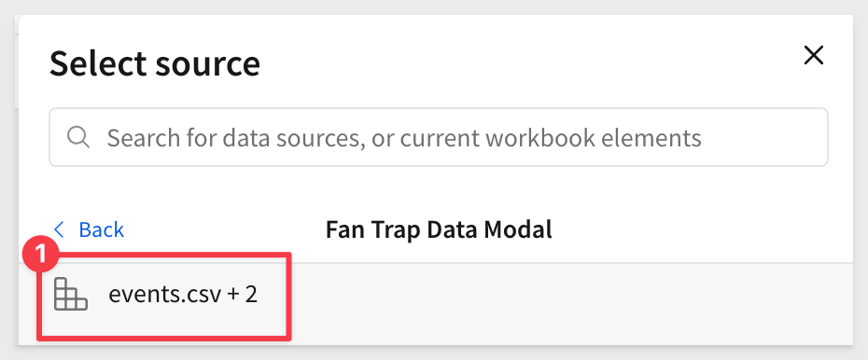Activate the search box via its lens icon
Viewport: 868px width, 360px height.
pyautogui.click(x=78, y=136)
